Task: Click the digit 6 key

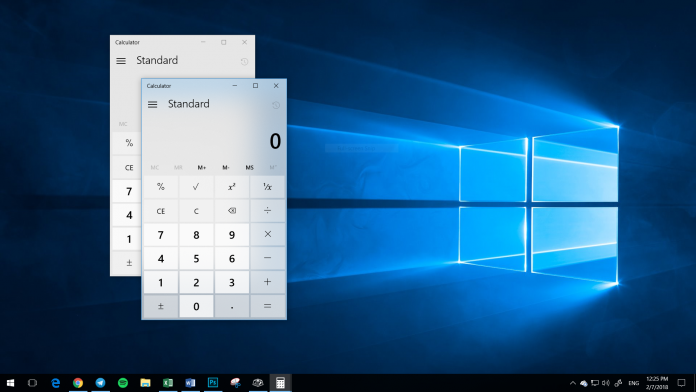Action: [x=232, y=258]
